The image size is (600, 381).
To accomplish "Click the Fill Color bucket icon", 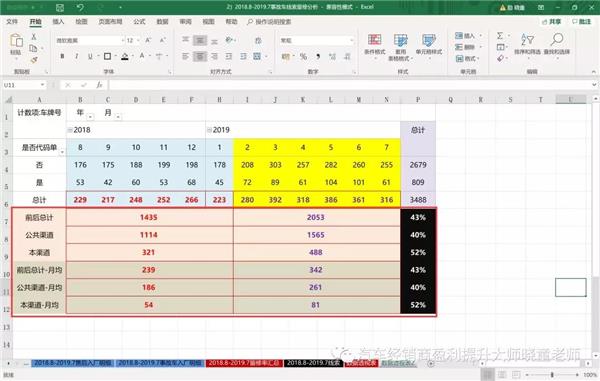I will coord(125,57).
